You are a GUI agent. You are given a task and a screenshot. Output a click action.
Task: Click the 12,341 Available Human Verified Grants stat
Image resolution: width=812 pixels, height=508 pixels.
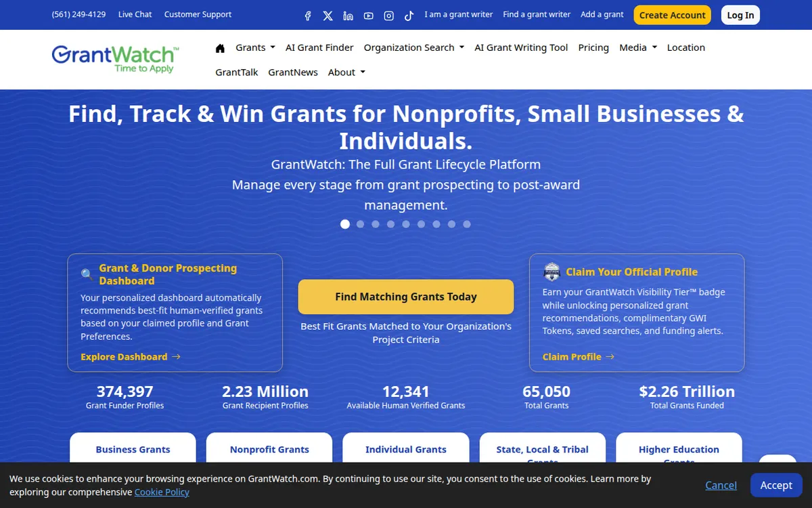point(406,397)
